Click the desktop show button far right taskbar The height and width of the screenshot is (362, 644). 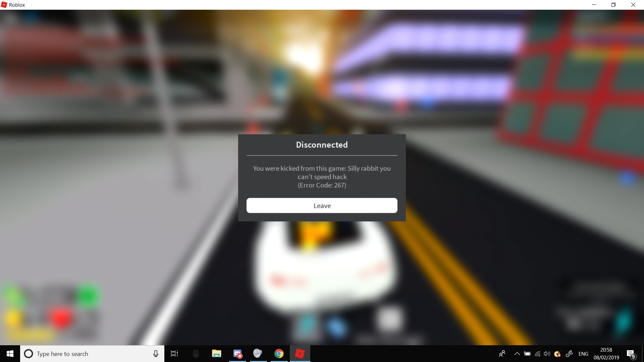coord(642,354)
